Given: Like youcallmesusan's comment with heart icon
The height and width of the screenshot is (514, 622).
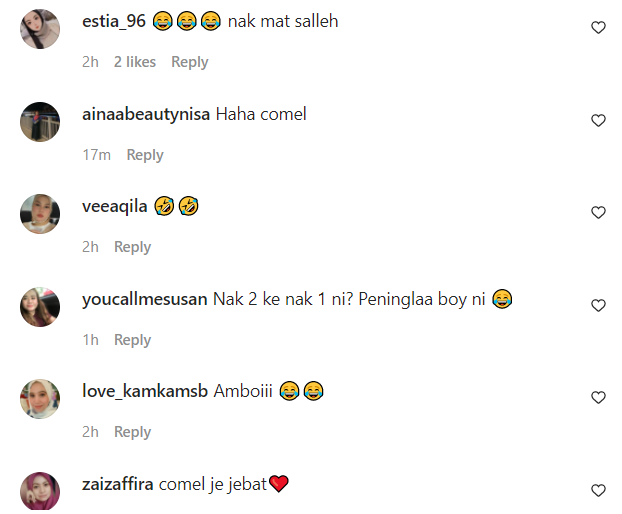Looking at the screenshot, I should pos(598,305).
